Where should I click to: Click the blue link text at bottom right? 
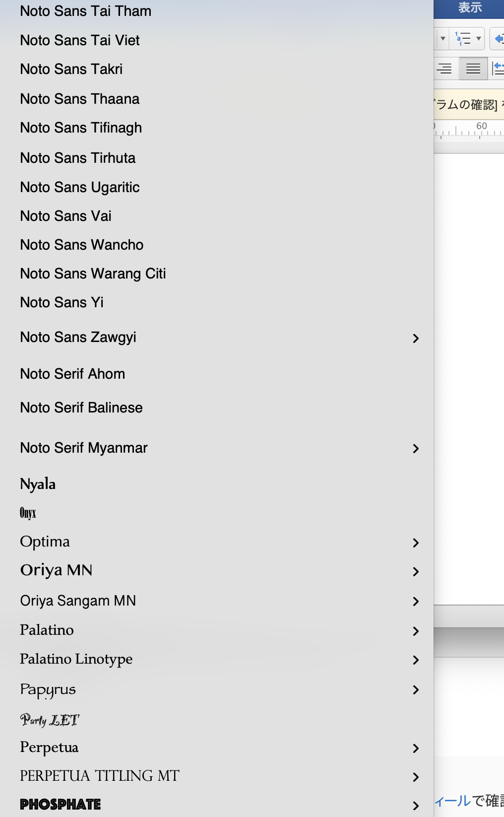tap(452, 801)
